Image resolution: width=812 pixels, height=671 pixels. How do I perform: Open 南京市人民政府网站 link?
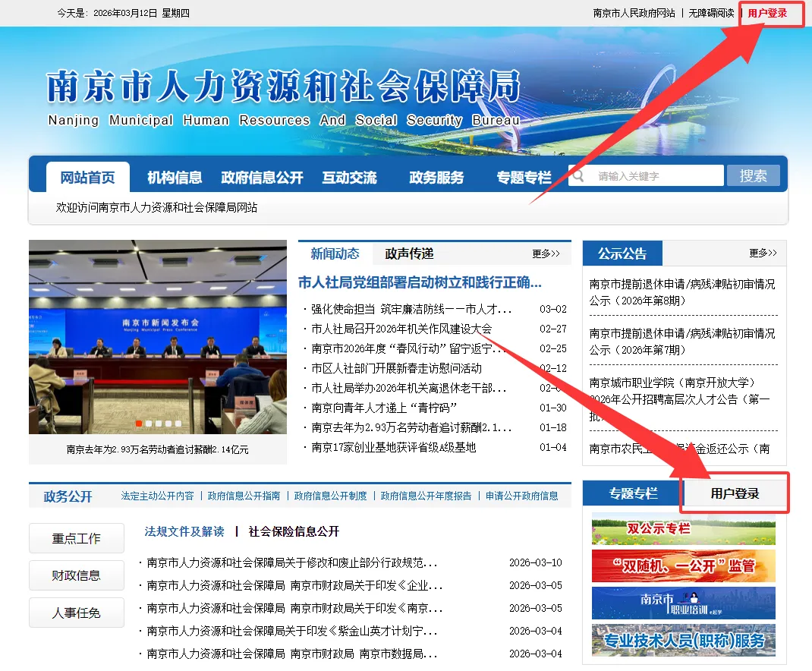(x=634, y=13)
